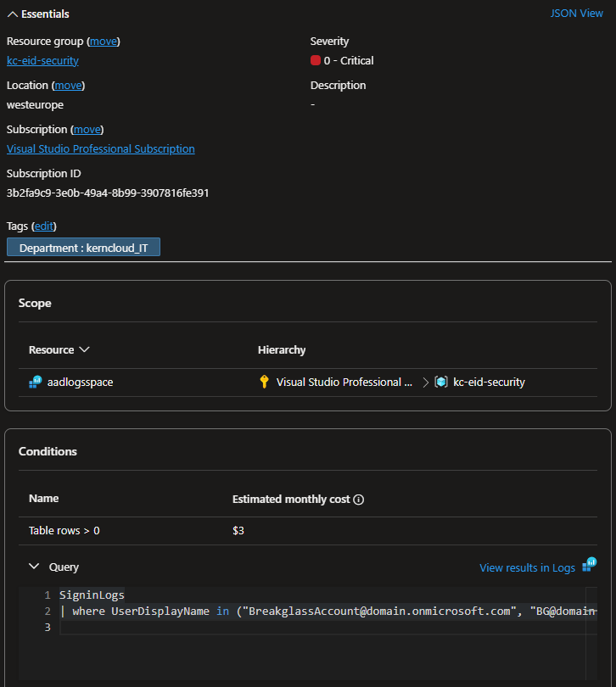Click View results in Logs
This screenshot has width=616, height=687.
tap(527, 567)
